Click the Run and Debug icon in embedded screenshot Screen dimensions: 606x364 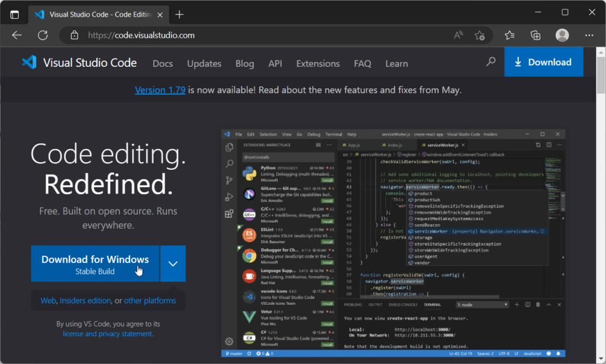(x=229, y=197)
